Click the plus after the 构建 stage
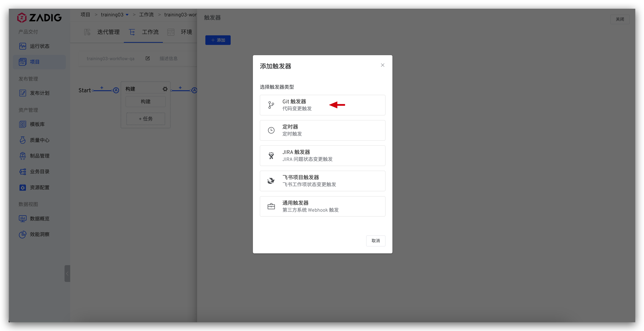644x331 pixels. point(180,88)
